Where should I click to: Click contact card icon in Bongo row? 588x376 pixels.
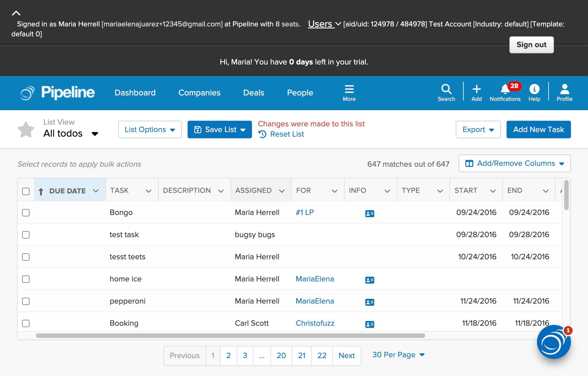pyautogui.click(x=369, y=214)
